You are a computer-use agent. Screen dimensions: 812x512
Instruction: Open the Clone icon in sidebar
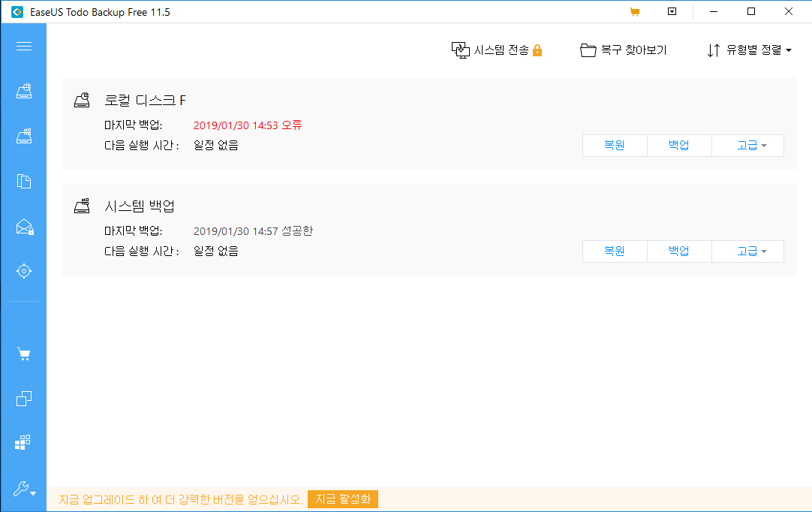24,399
